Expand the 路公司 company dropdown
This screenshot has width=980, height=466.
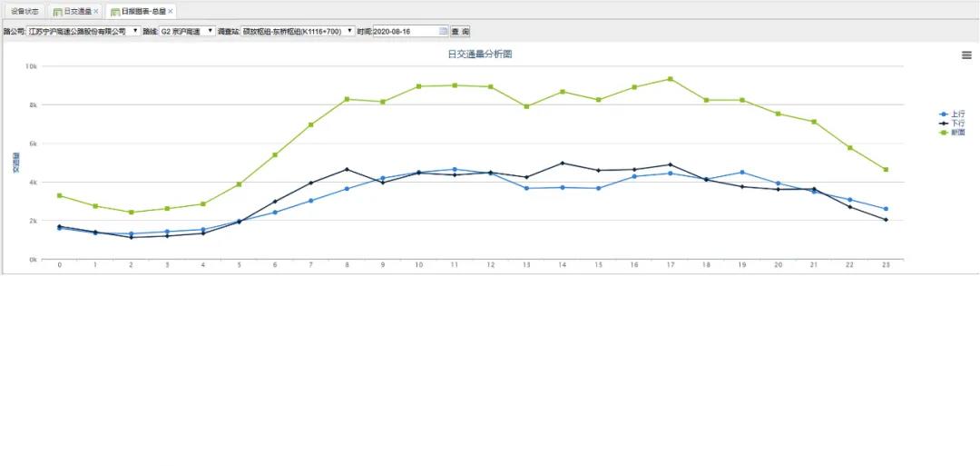click(x=136, y=31)
